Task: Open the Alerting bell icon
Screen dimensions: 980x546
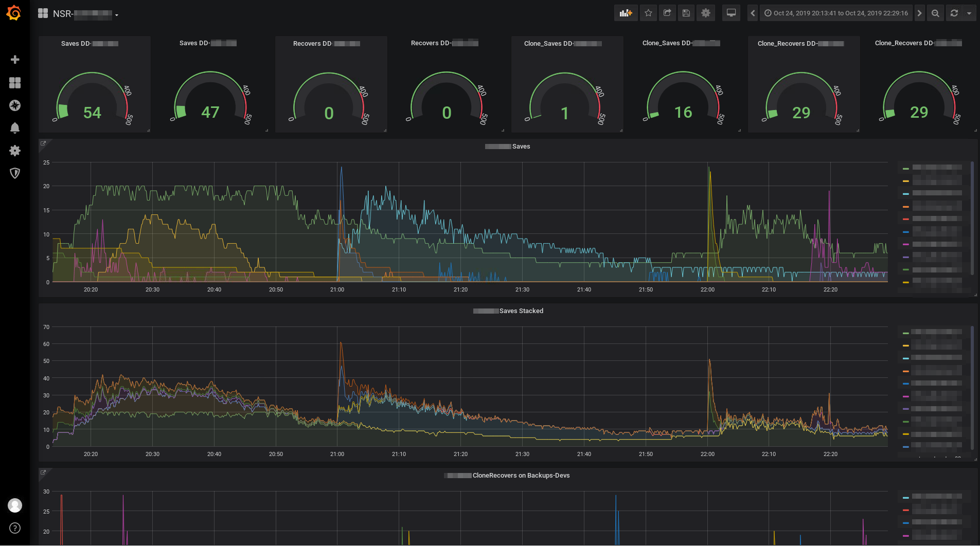Action: pos(15,128)
